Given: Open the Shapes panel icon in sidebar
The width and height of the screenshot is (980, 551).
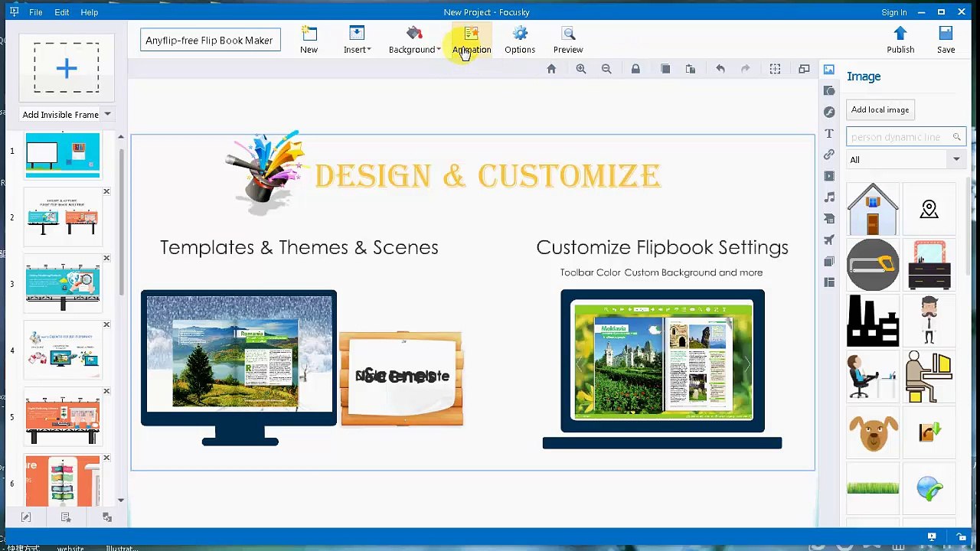Looking at the screenshot, I should (x=829, y=90).
